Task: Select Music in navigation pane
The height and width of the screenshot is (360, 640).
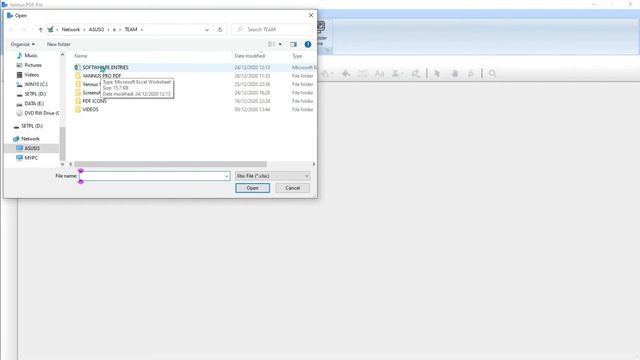Action: tap(31, 56)
